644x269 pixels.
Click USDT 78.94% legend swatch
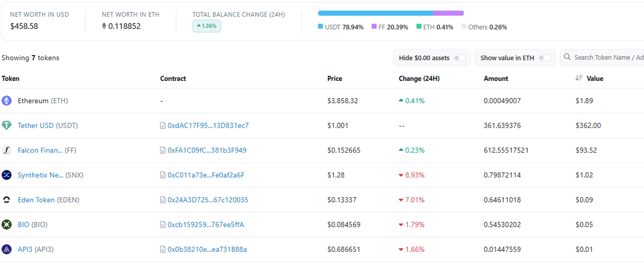pyautogui.click(x=320, y=27)
